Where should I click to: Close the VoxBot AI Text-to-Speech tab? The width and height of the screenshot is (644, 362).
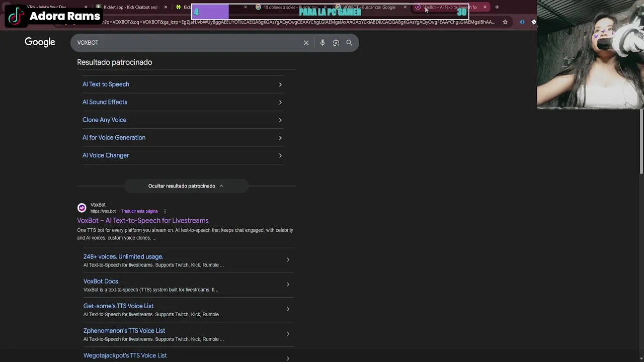[x=485, y=7]
